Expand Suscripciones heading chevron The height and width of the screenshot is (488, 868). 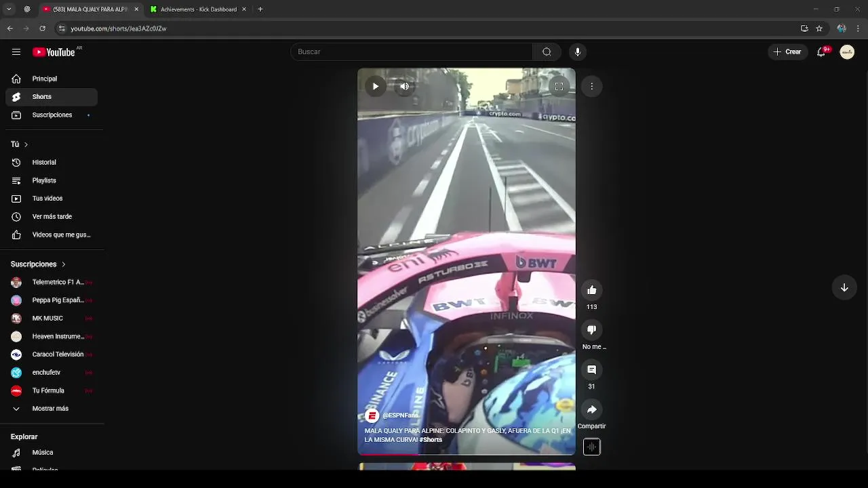click(x=64, y=264)
